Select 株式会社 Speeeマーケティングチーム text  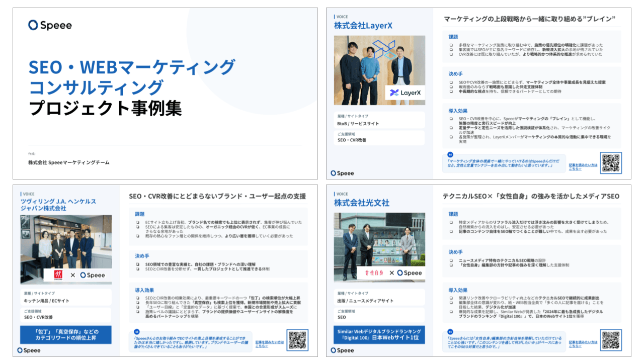pyautogui.click(x=69, y=162)
